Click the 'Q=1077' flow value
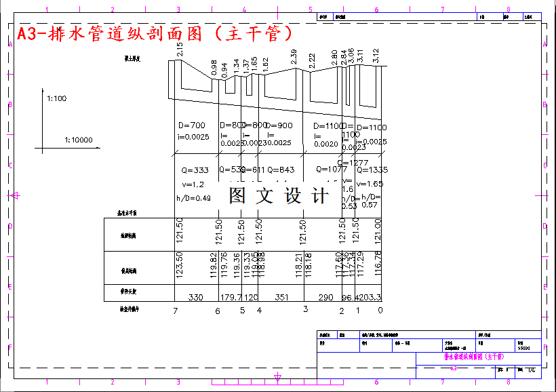This screenshot has height=392, width=556. point(332,170)
